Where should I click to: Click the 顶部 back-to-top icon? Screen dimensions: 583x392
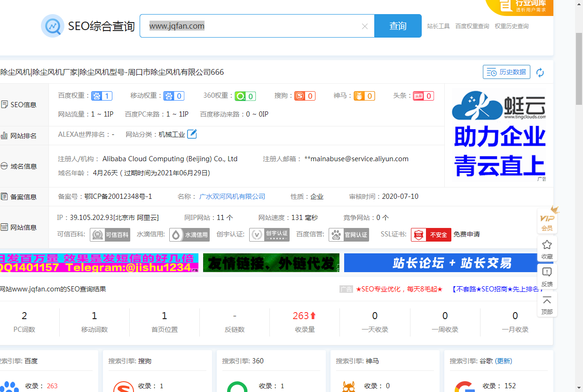pos(547,304)
